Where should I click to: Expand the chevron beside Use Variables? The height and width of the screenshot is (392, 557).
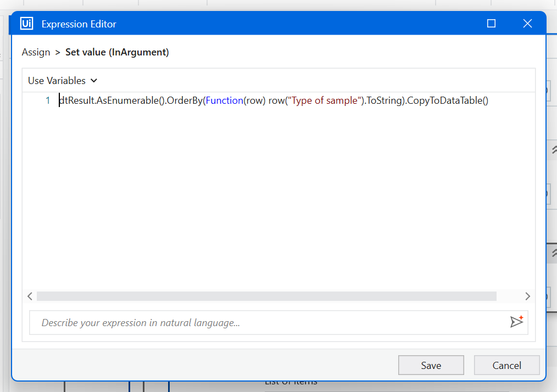click(93, 80)
